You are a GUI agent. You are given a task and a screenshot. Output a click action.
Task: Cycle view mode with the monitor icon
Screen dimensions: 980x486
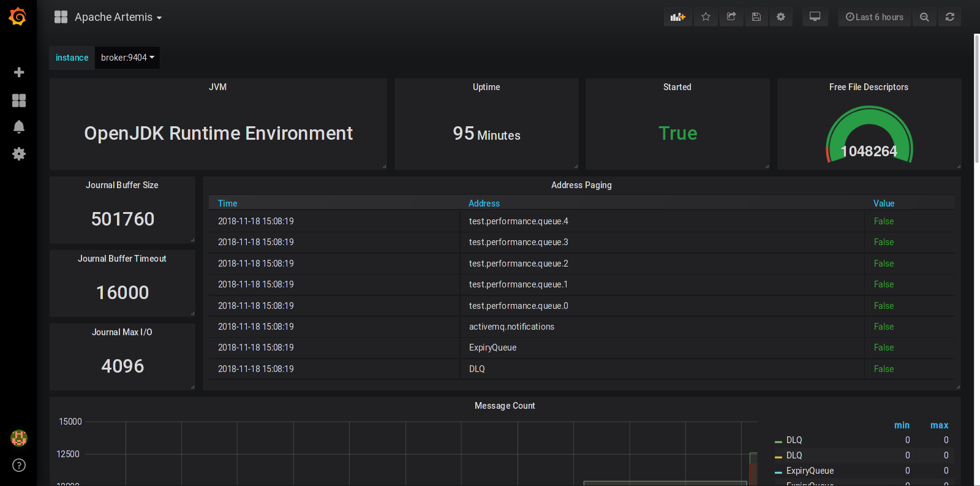[815, 17]
